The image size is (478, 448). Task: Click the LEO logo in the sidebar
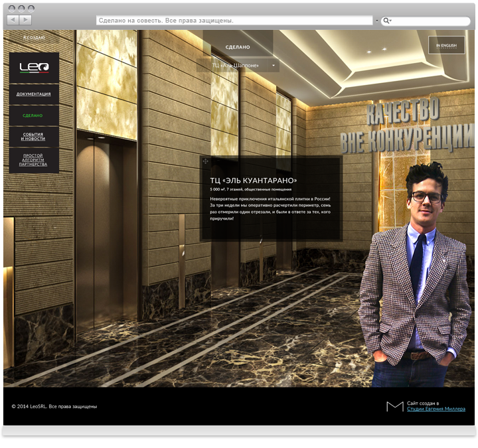click(34, 66)
